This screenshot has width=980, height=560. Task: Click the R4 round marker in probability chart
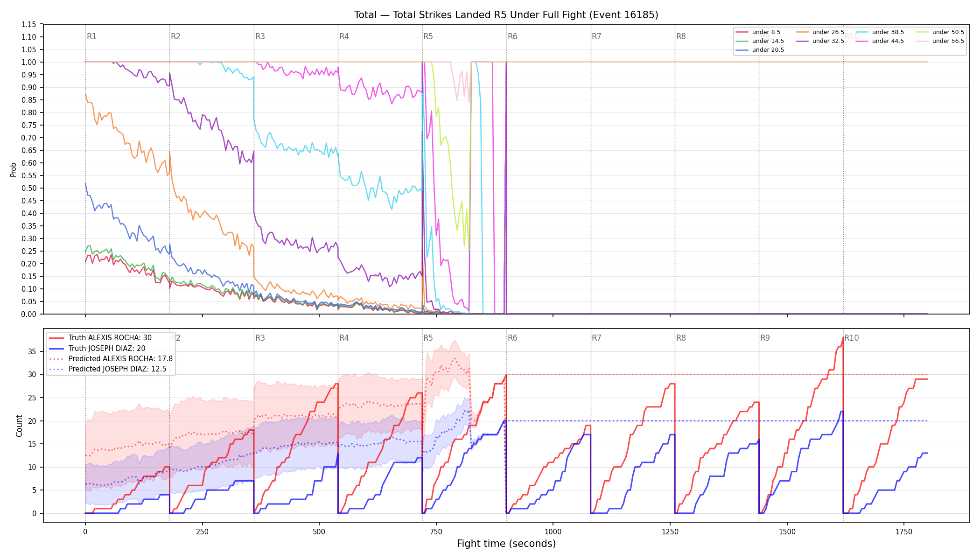tap(344, 36)
